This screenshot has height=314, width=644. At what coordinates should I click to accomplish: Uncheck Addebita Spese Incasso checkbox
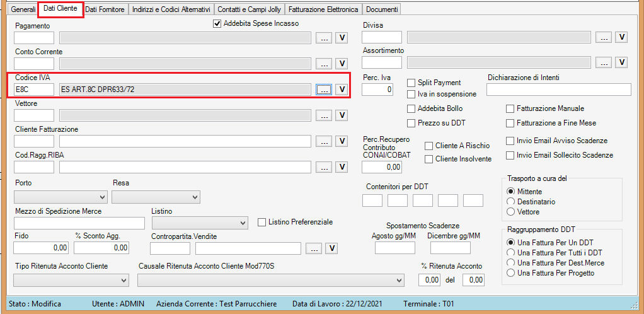pyautogui.click(x=217, y=24)
